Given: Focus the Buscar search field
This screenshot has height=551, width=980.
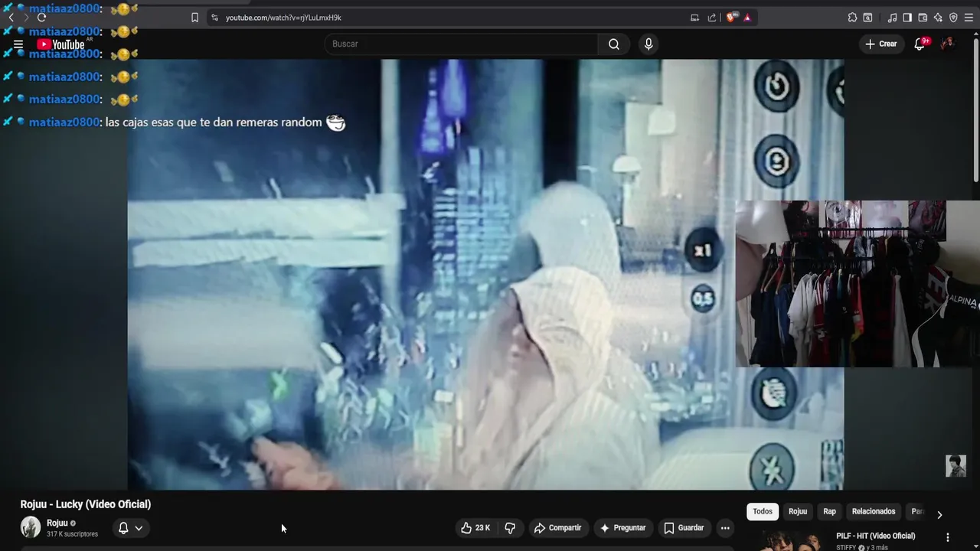Looking at the screenshot, I should (x=462, y=44).
